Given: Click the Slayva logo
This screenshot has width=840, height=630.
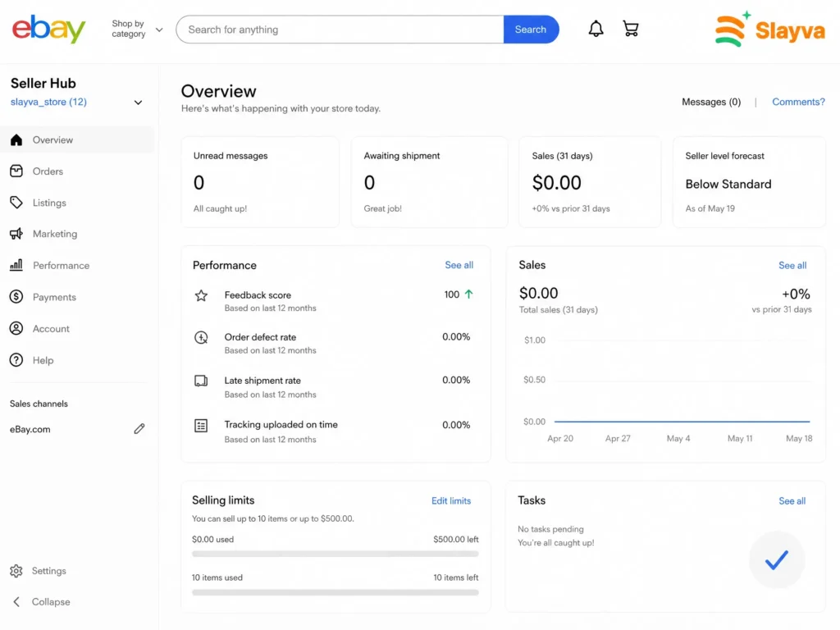Looking at the screenshot, I should [769, 29].
